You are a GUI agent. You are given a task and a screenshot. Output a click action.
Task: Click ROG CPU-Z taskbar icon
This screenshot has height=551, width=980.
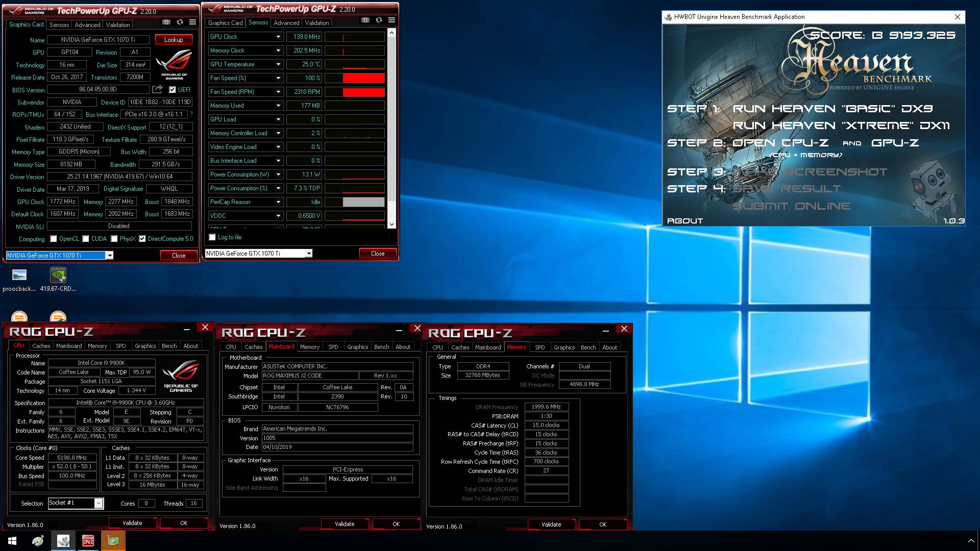click(88, 541)
